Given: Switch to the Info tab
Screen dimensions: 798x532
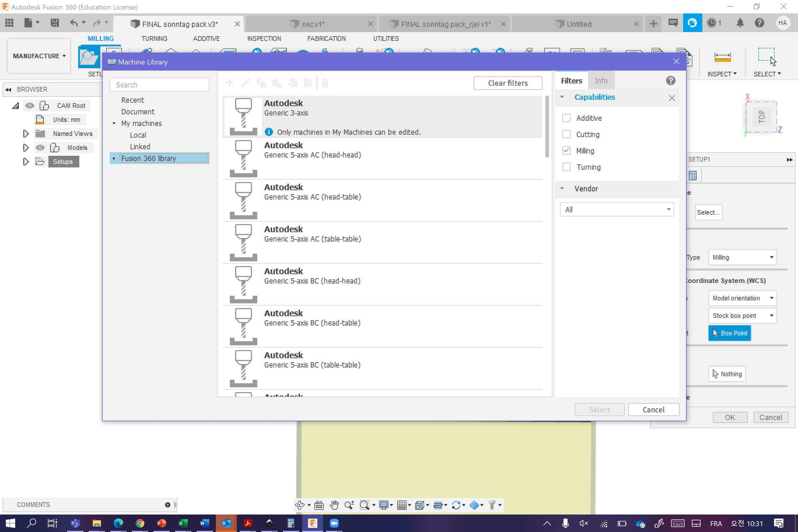Looking at the screenshot, I should 601,81.
